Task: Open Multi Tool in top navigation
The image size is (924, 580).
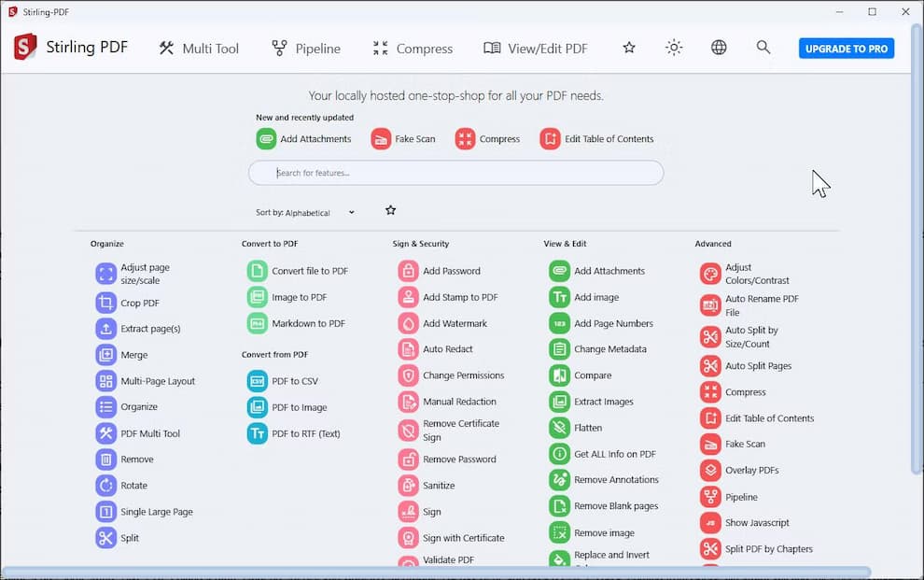Action: pos(199,49)
